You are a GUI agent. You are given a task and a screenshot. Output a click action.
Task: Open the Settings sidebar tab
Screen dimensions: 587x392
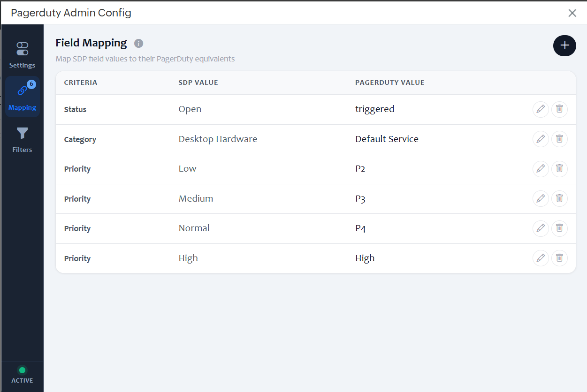point(22,55)
